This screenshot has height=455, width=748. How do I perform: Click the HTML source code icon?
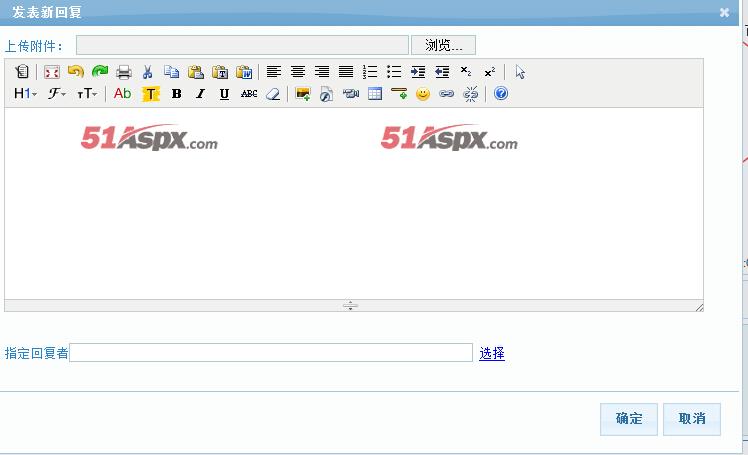pyautogui.click(x=22, y=72)
